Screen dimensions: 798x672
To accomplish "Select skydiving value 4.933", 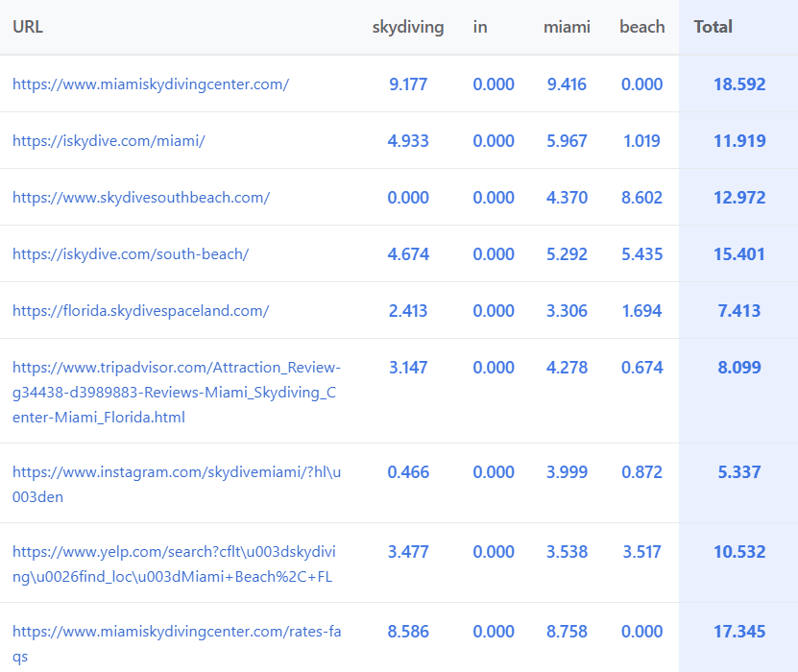I will [408, 140].
